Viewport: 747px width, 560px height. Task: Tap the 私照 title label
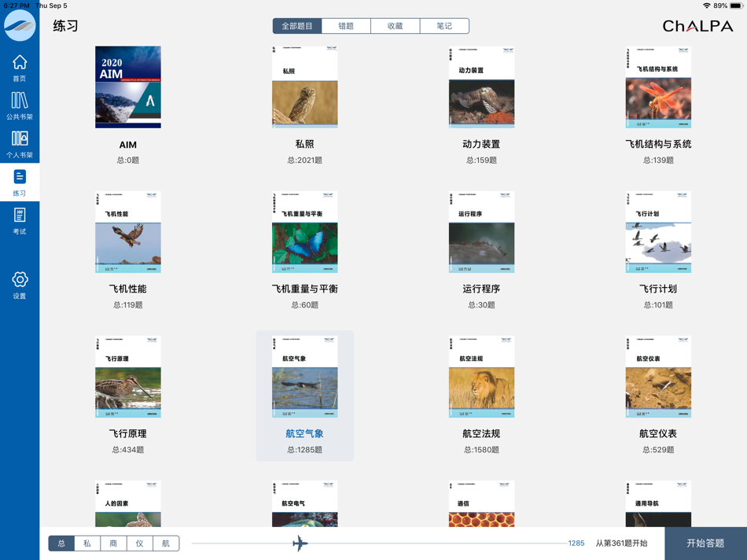pos(305,144)
